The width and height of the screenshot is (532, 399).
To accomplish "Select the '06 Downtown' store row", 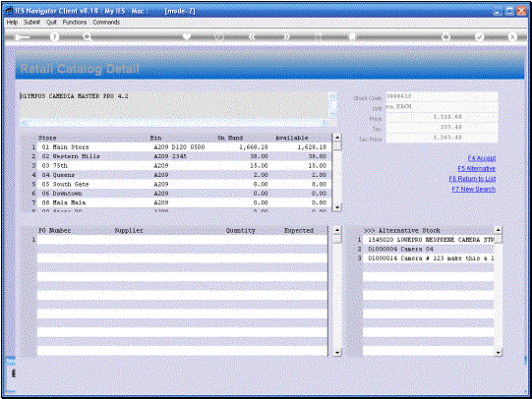I will tap(183, 194).
